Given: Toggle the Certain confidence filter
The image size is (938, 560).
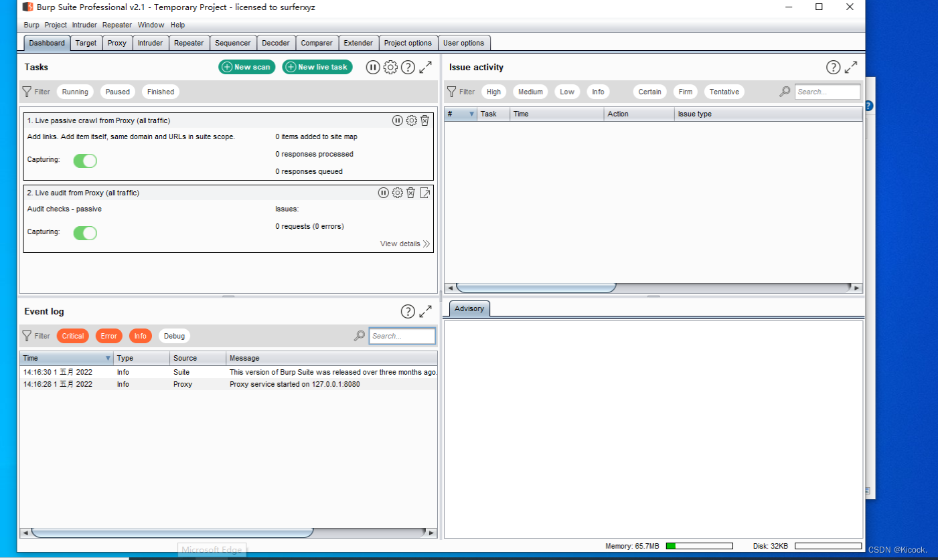Looking at the screenshot, I should [x=649, y=92].
